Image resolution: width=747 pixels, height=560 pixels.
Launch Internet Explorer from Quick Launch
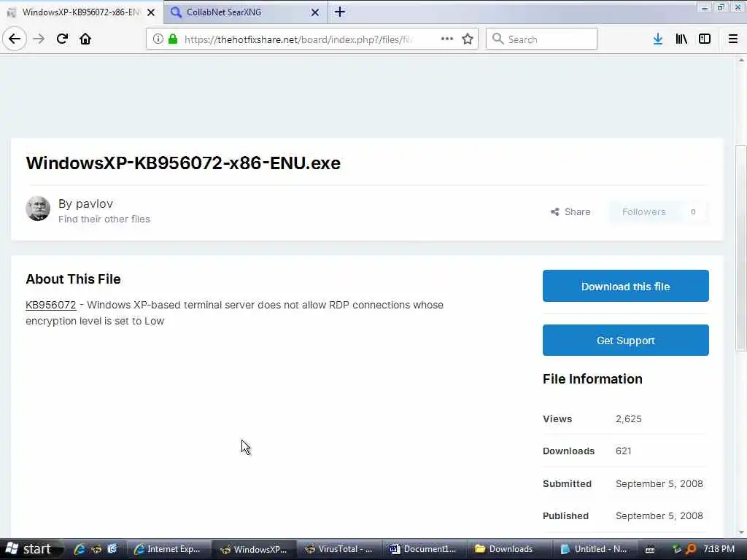coord(80,549)
